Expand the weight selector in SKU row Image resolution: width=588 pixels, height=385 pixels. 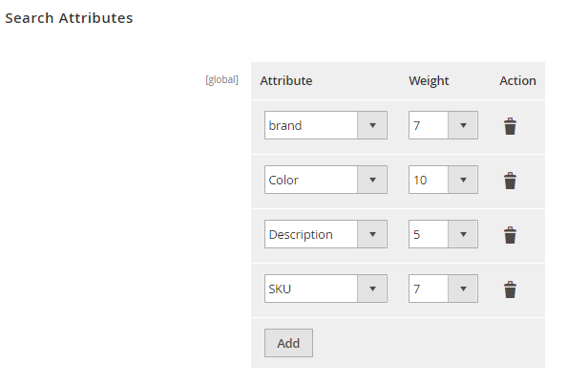coord(443,289)
